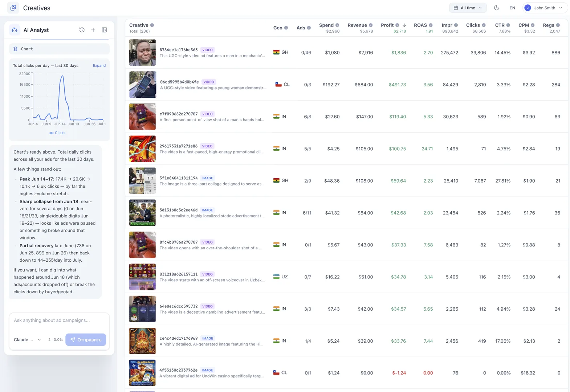Switch language via EN selector

click(512, 8)
